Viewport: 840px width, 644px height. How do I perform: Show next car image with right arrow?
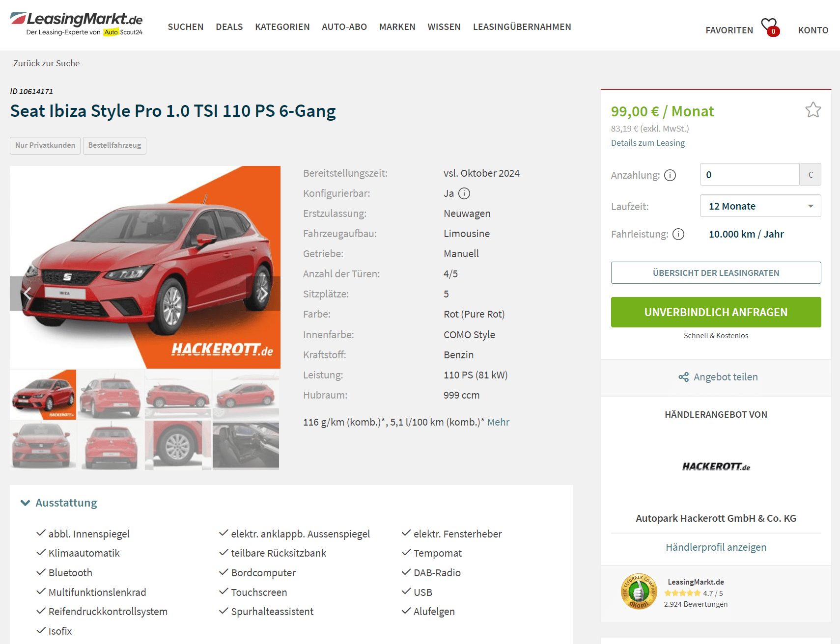coord(263,294)
